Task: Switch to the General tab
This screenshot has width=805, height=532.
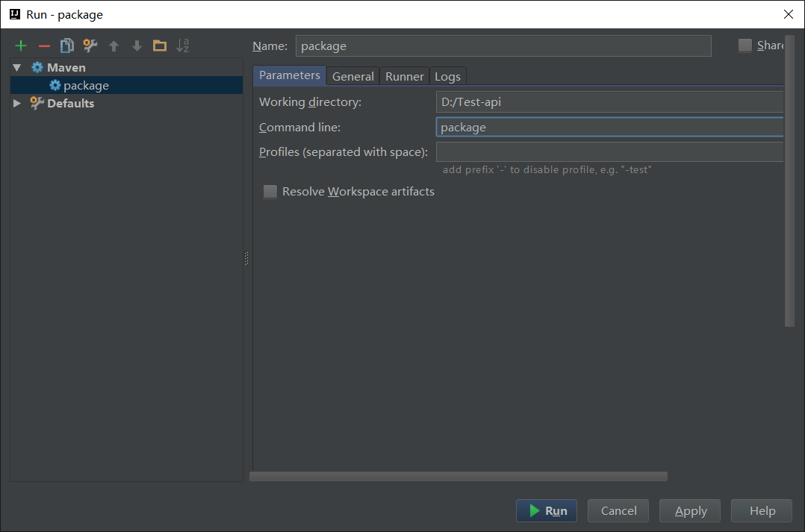Action: coord(353,76)
